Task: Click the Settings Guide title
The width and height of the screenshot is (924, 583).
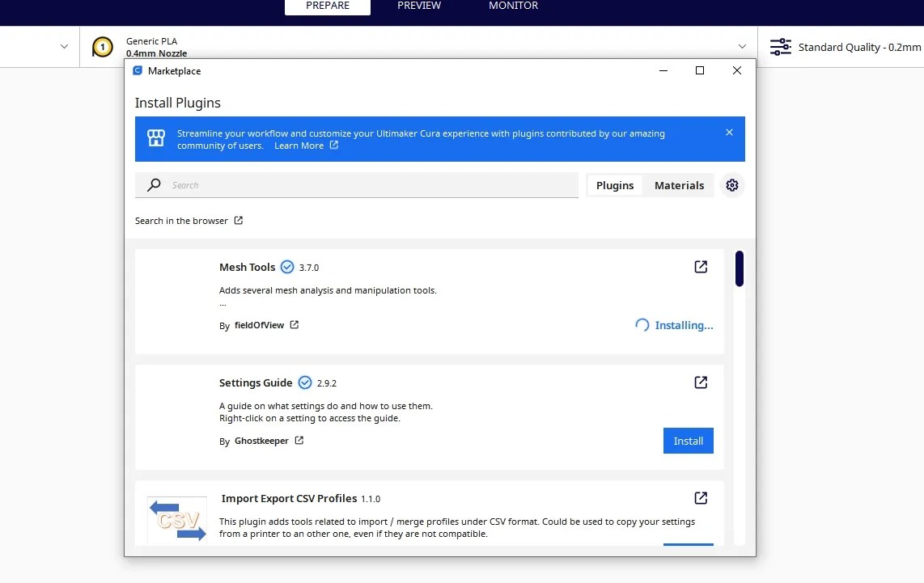Action: 256,382
